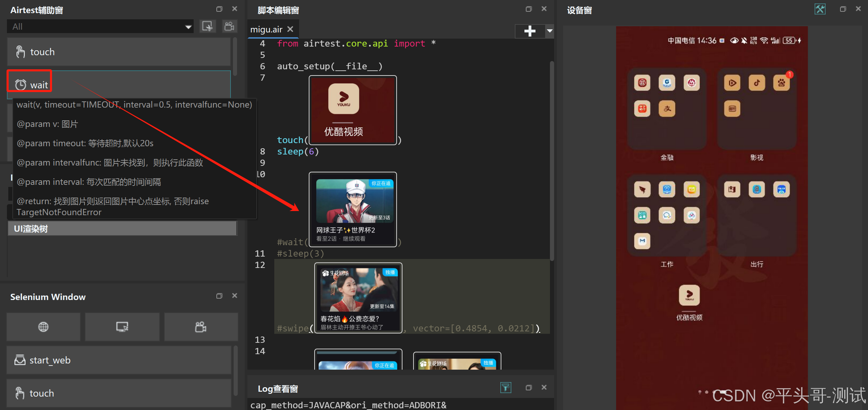This screenshot has height=410, width=868.
Task: Click the globe icon in Selenium Window
Action: click(x=43, y=327)
